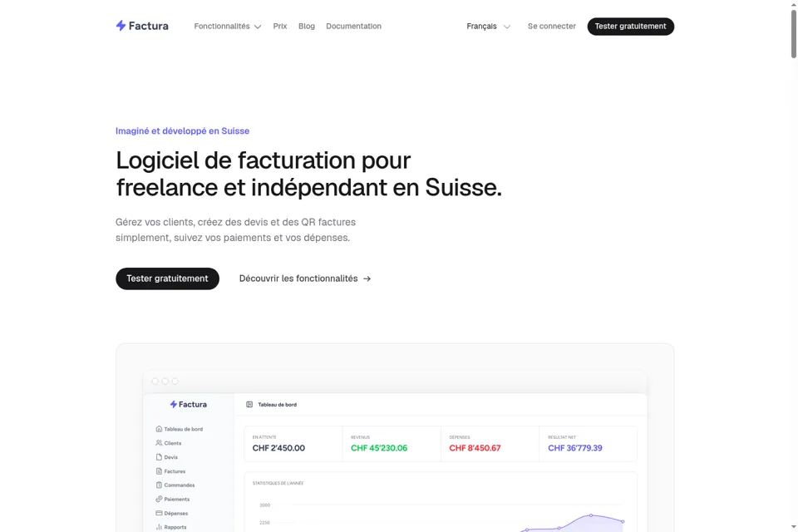Click the hero Tester gratuitement button

pos(167,278)
